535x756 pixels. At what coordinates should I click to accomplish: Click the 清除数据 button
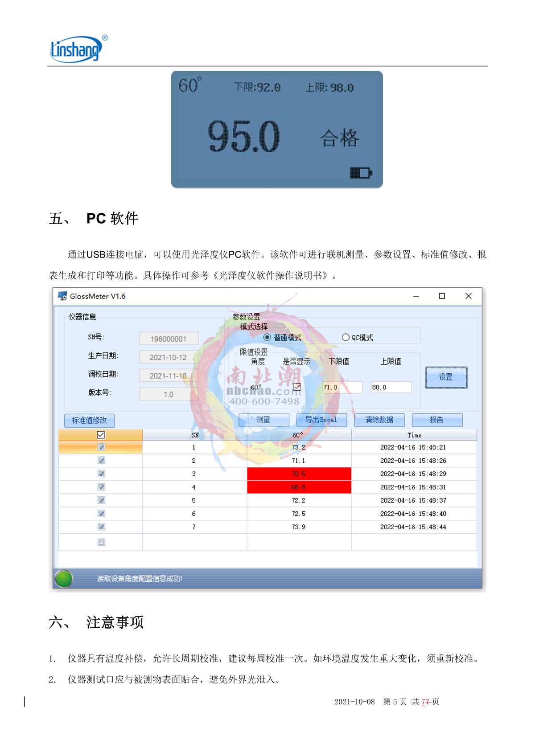click(379, 420)
